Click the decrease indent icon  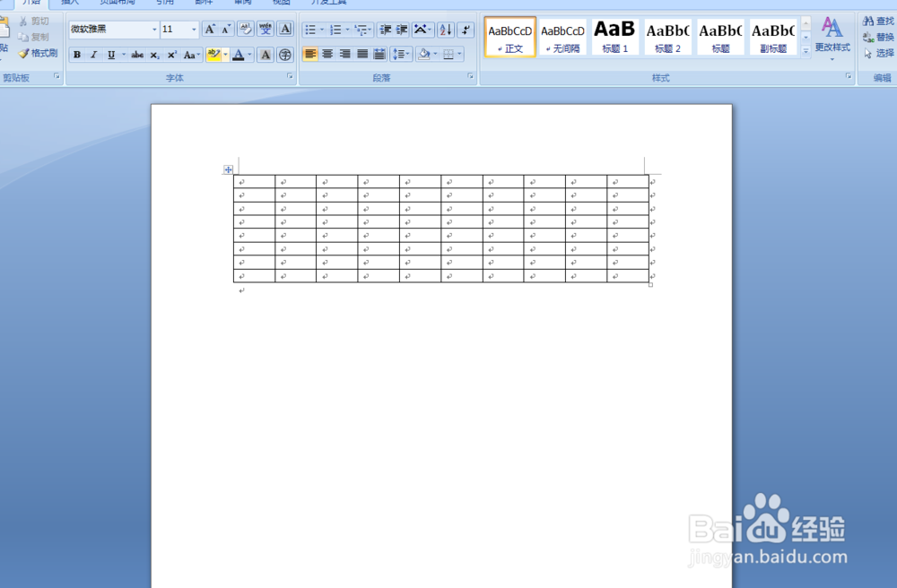(x=386, y=30)
